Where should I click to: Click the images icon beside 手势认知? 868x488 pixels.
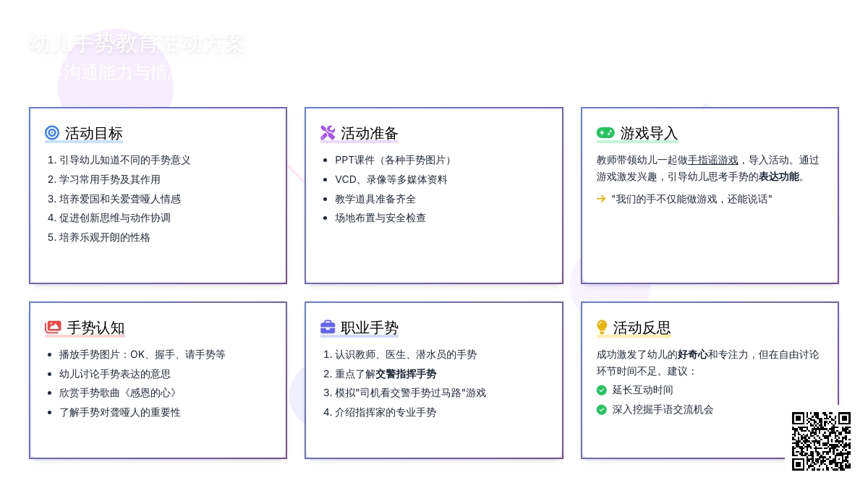[53, 328]
